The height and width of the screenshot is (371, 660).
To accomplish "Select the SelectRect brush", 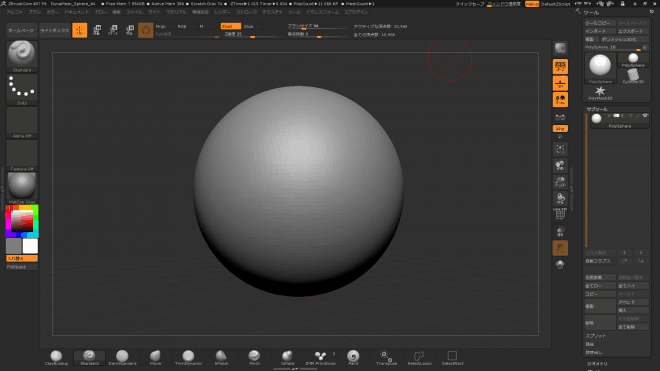I will pyautogui.click(x=452, y=358).
